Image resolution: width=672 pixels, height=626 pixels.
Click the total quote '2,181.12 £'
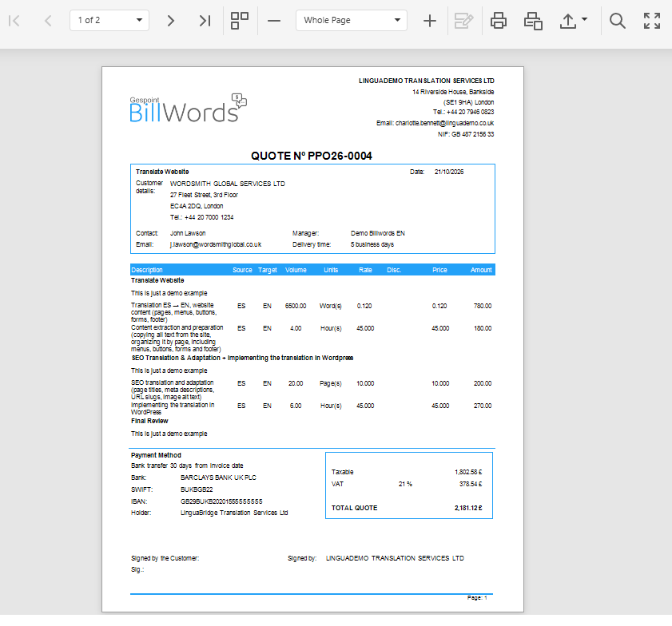point(468,508)
